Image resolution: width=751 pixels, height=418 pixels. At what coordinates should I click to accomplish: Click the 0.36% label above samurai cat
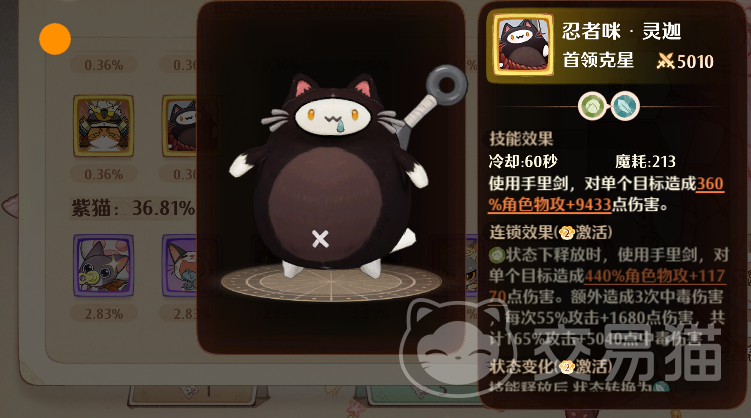(103, 65)
